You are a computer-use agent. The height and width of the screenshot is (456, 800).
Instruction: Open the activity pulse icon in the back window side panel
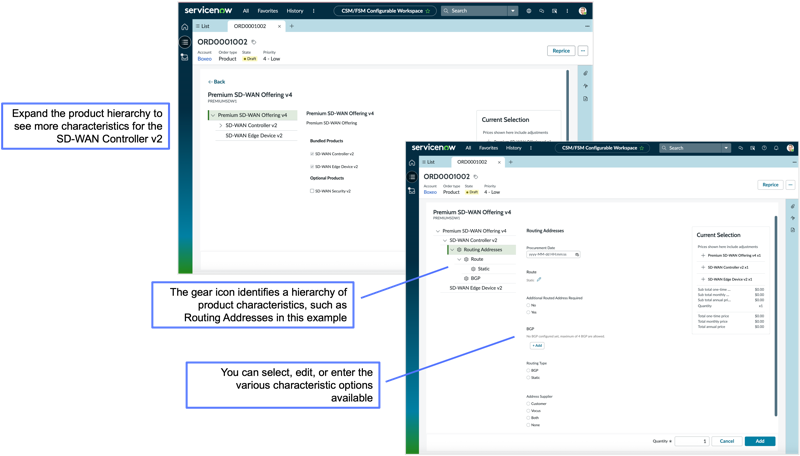(x=585, y=86)
